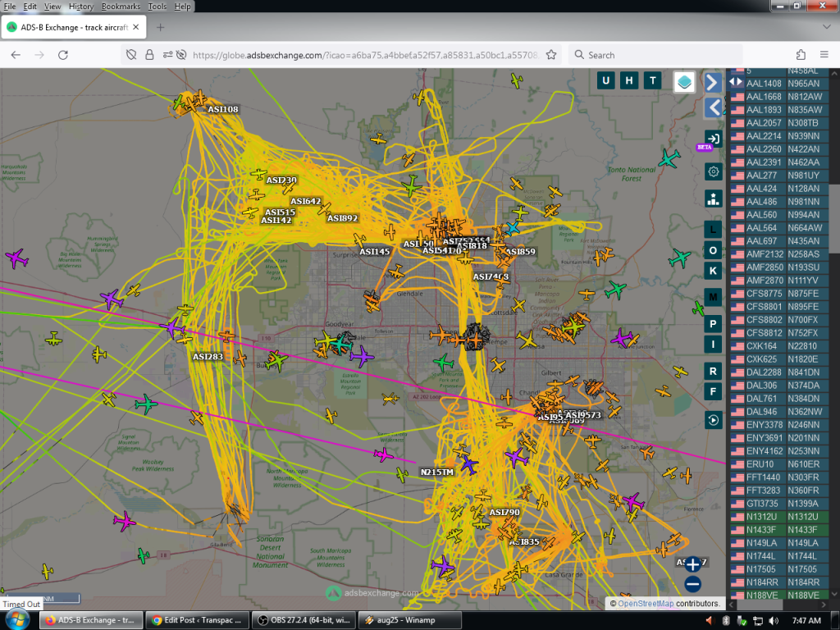Focus the Firefox Search box

(x=655, y=55)
